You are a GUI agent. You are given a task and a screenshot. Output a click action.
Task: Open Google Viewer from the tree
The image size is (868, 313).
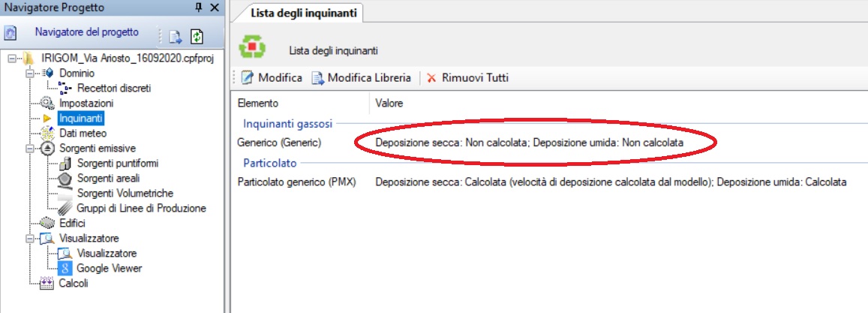(110, 269)
